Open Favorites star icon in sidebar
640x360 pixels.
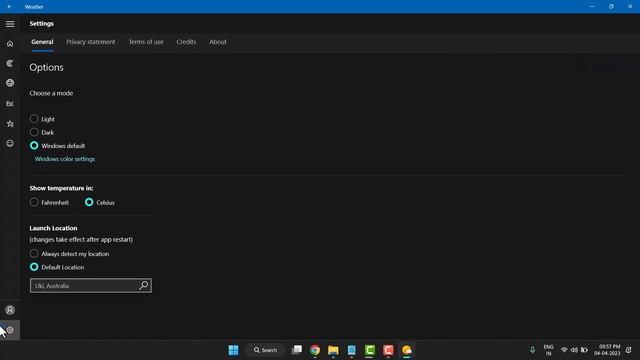10,123
